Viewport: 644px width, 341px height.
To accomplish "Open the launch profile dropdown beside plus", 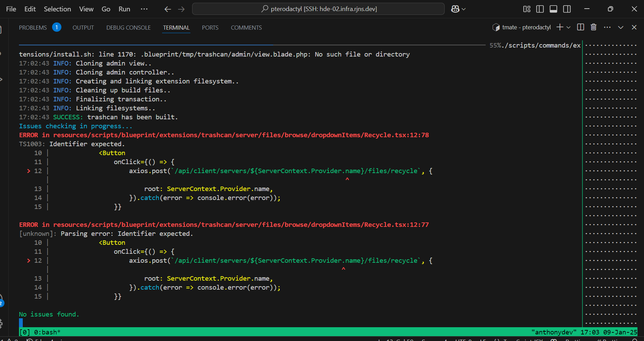I will [x=568, y=28].
